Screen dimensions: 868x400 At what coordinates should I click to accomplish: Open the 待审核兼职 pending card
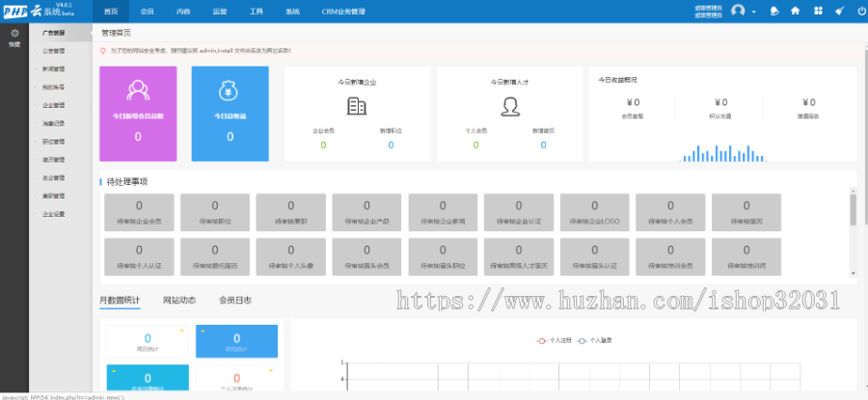click(x=290, y=212)
